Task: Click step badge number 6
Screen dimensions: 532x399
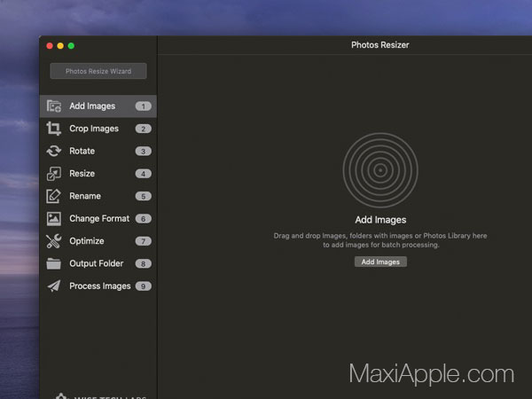Action: [x=143, y=219]
